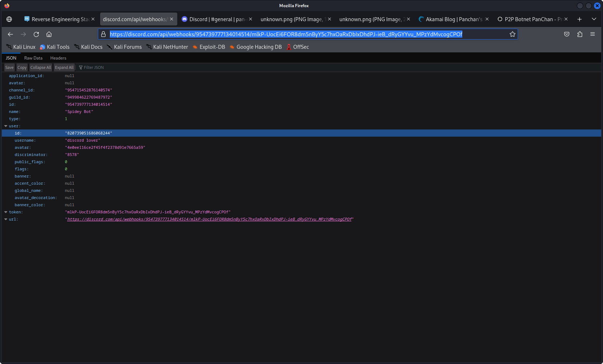
Task: Select the username "discord lover" row
Action: [301, 140]
